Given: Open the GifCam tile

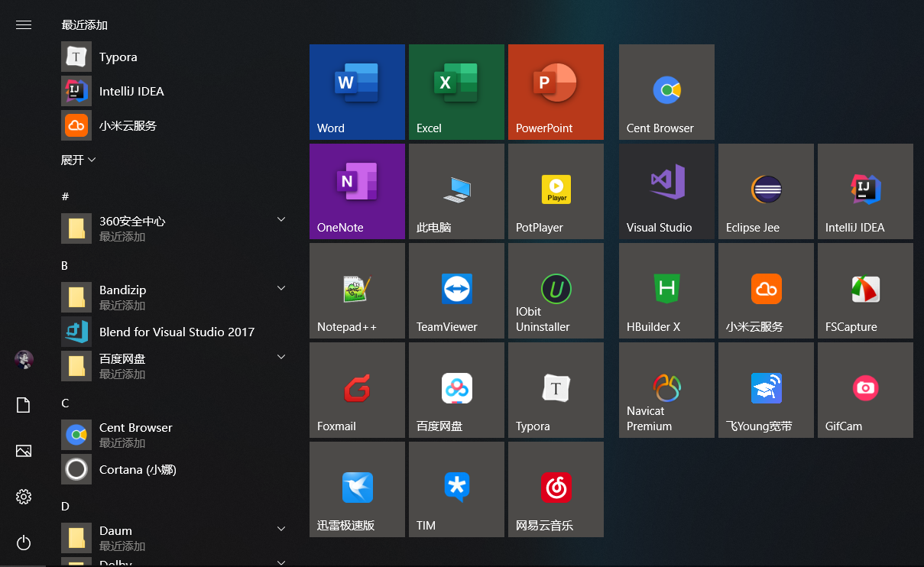Looking at the screenshot, I should 865,390.
